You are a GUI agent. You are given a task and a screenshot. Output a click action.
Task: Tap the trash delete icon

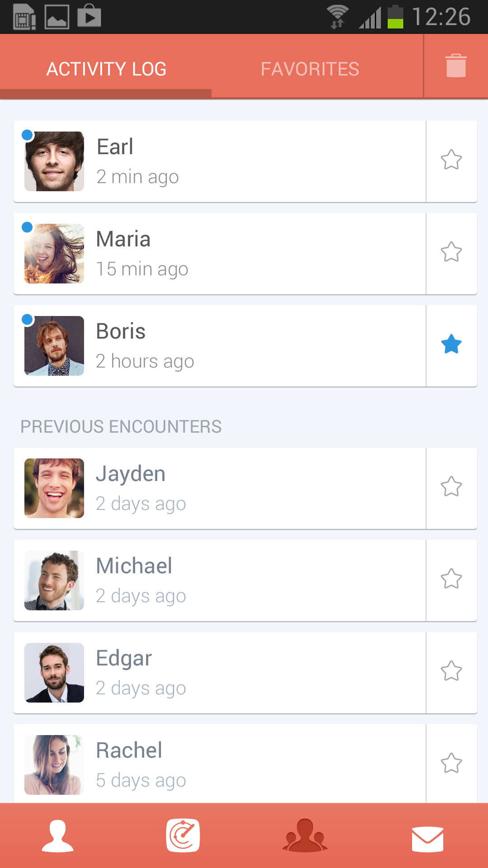455,66
